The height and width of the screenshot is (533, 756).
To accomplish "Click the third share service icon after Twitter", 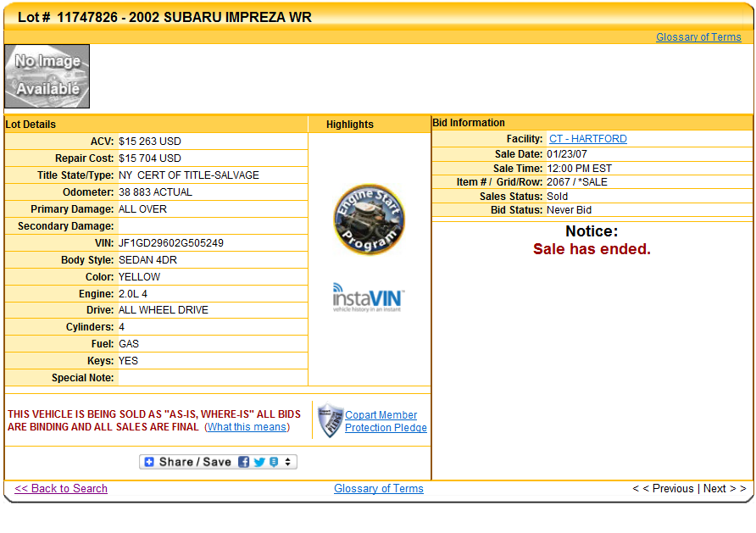I will [x=273, y=462].
